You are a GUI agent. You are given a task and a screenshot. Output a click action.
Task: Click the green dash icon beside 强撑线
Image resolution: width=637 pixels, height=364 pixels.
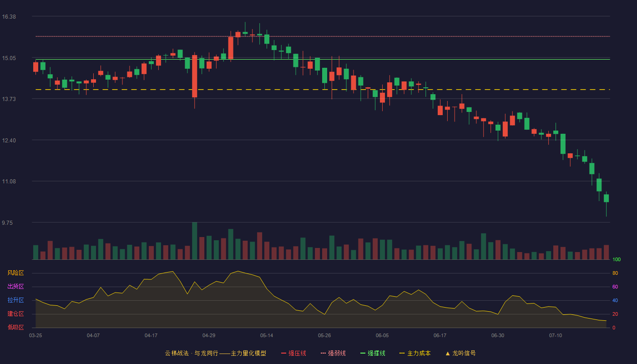tap(363, 353)
